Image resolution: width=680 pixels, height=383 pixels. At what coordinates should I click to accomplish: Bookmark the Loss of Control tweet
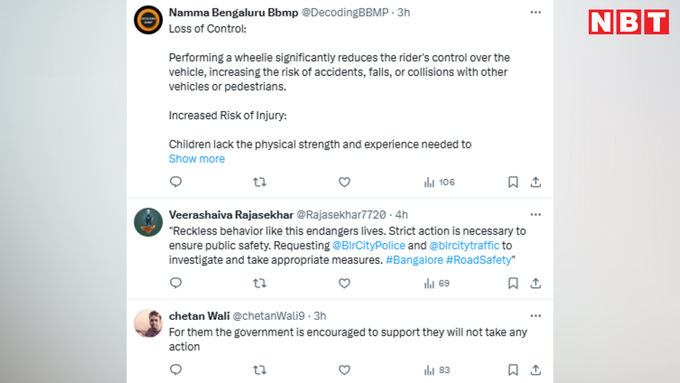(513, 182)
